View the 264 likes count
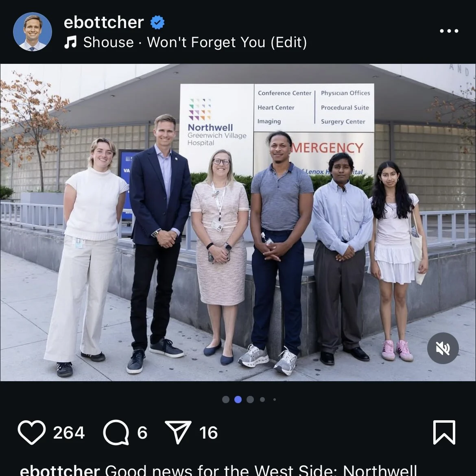 coord(69,432)
